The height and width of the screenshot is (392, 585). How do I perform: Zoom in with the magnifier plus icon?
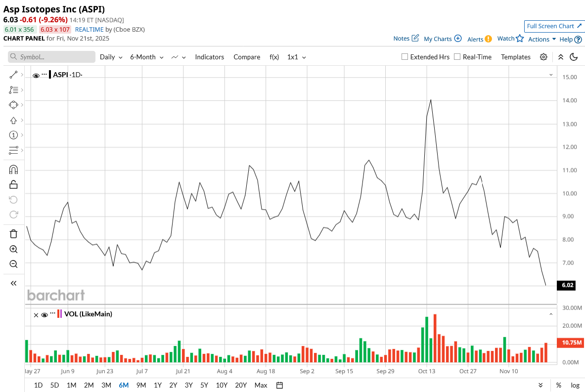[13, 249]
